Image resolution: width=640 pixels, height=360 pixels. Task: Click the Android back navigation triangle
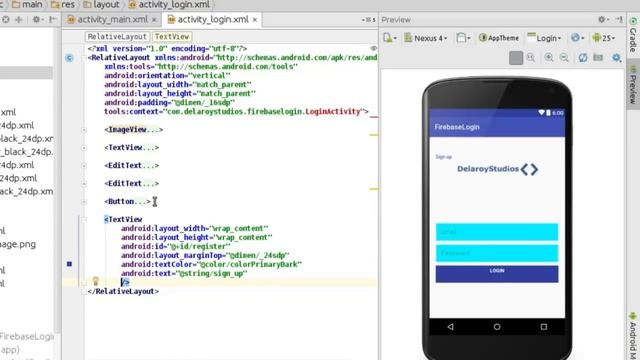[x=450, y=327]
